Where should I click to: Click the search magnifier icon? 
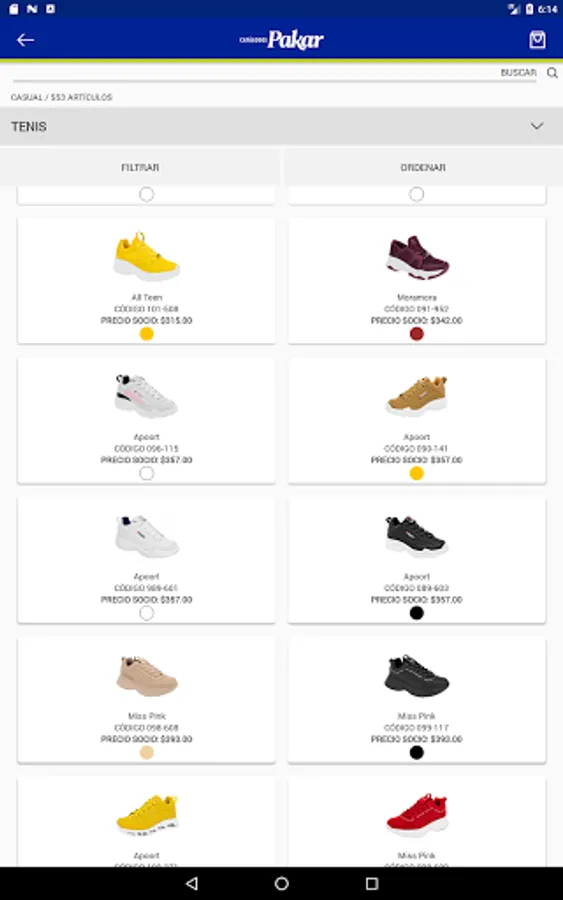coord(552,73)
